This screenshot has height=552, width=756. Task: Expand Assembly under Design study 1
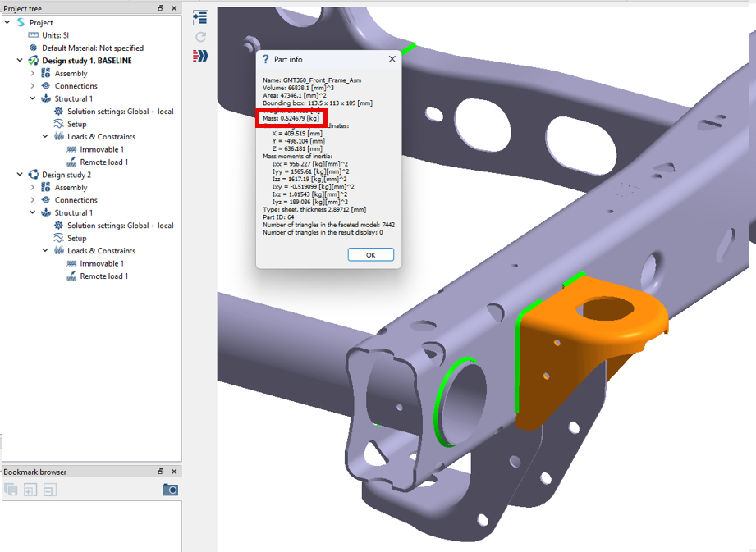pyautogui.click(x=33, y=74)
